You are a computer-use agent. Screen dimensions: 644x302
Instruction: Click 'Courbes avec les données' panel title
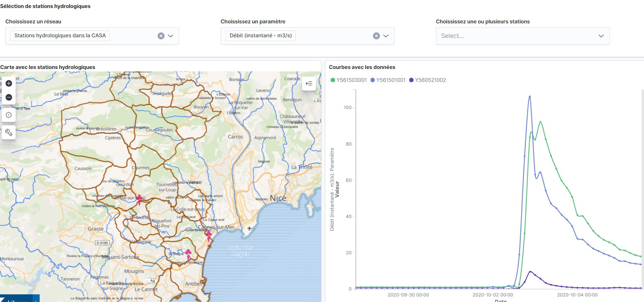click(x=362, y=67)
